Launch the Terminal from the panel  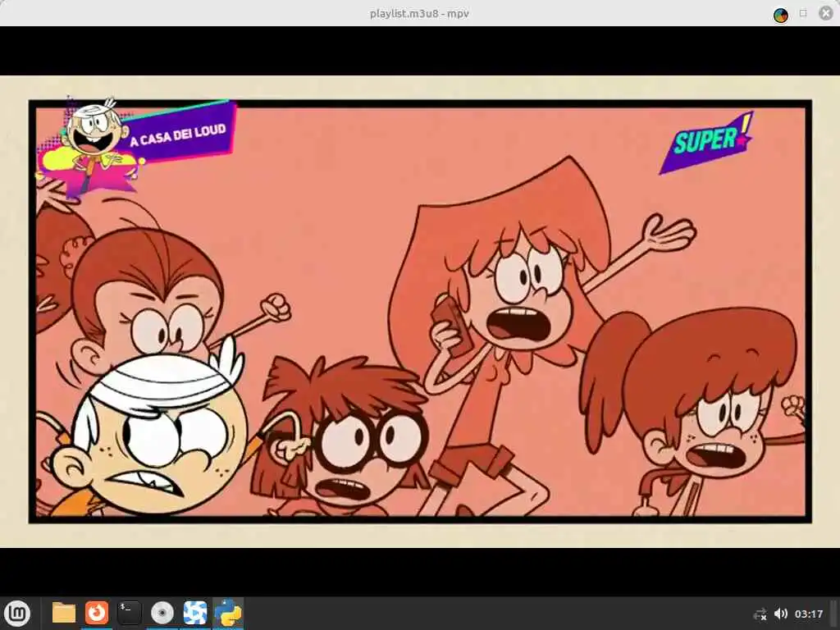(x=129, y=614)
